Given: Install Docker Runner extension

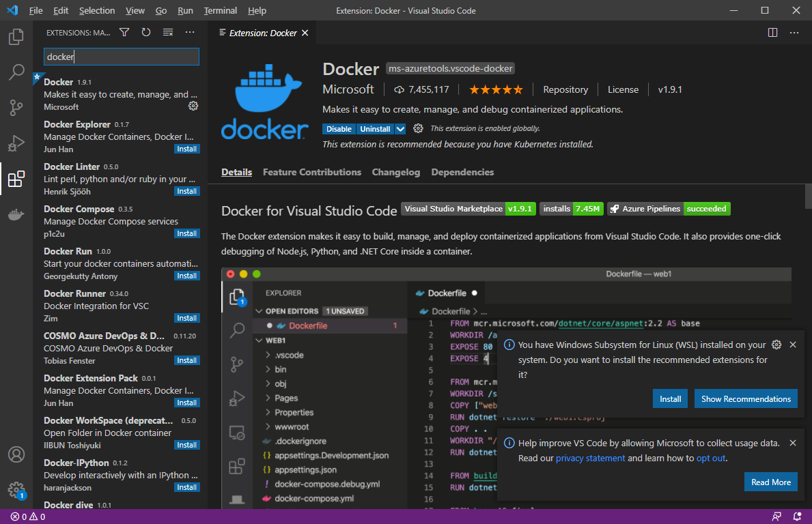Looking at the screenshot, I should (186, 318).
